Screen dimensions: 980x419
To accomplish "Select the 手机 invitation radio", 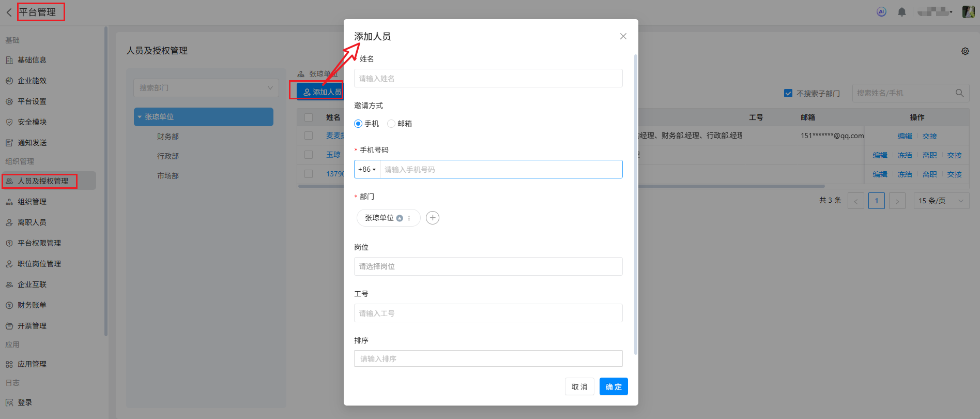I will coord(358,124).
